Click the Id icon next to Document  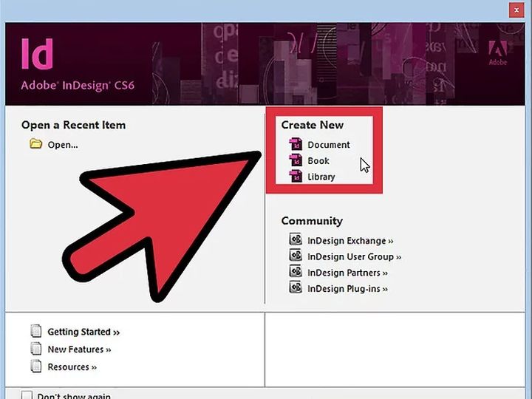(x=296, y=144)
